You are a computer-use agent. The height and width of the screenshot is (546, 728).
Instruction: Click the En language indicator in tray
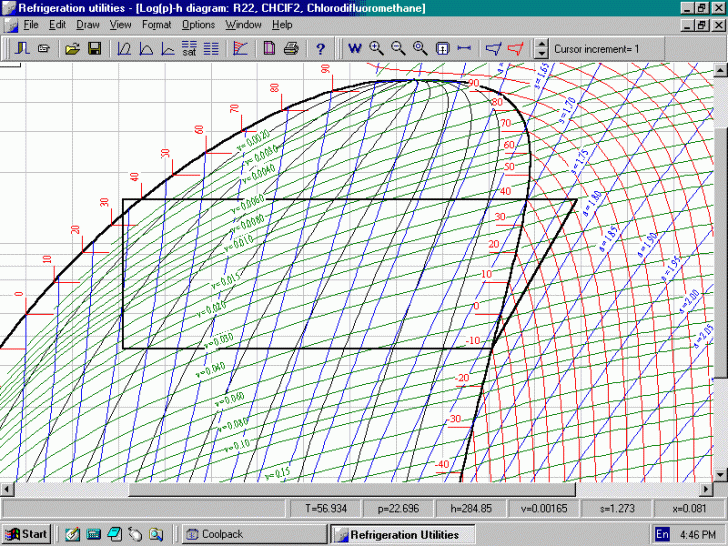tap(662, 534)
